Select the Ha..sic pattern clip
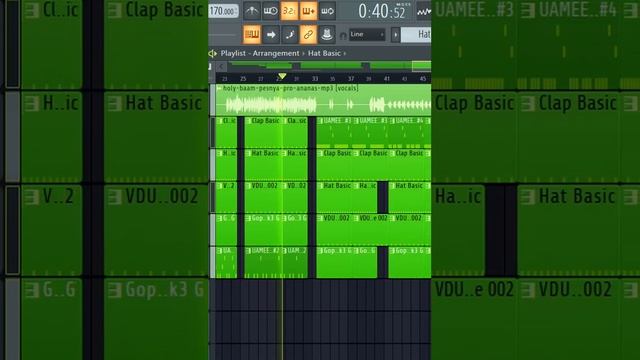 pyautogui.click(x=295, y=165)
